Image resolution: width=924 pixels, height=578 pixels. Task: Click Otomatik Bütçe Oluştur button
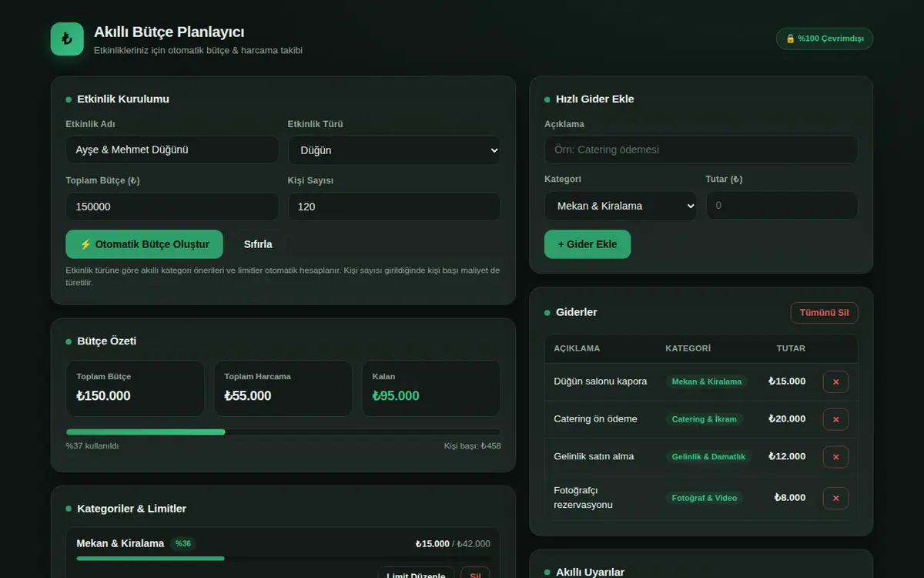coord(144,244)
